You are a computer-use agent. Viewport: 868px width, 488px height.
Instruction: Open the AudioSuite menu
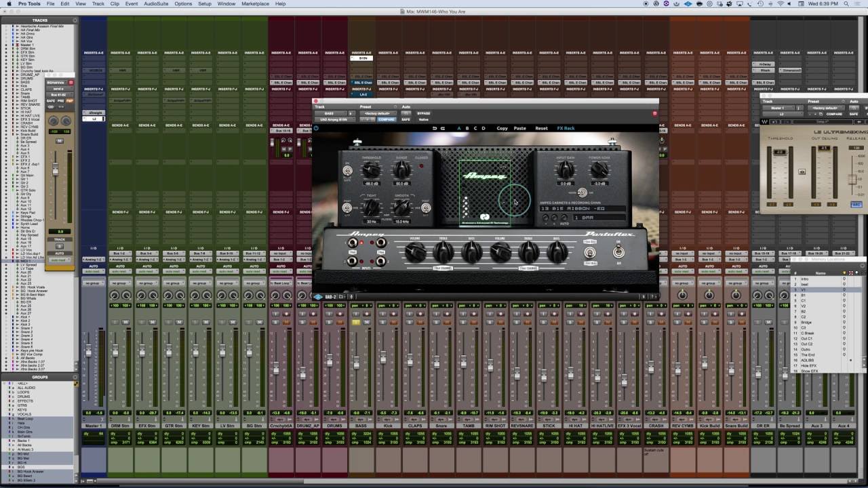pos(156,4)
